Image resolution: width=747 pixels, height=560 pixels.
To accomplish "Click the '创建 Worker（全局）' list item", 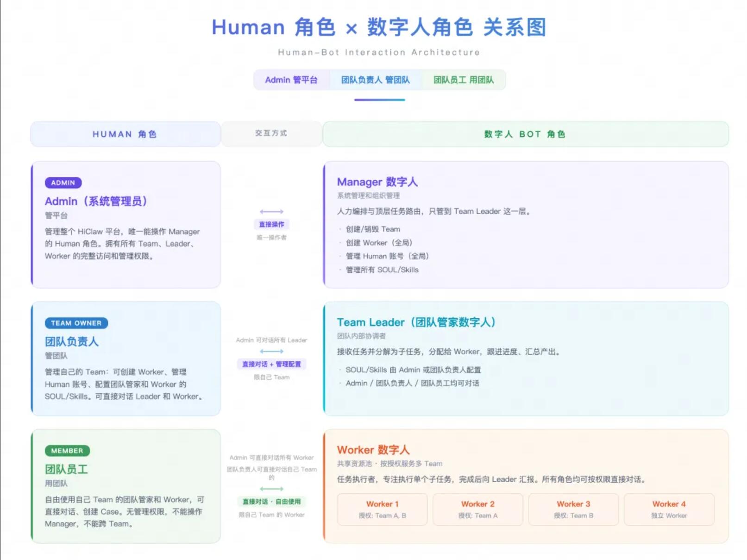I will 379,243.
